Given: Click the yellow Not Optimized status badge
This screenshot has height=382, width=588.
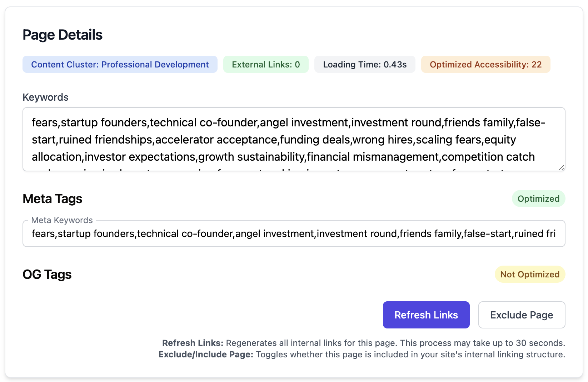Looking at the screenshot, I should coord(530,275).
